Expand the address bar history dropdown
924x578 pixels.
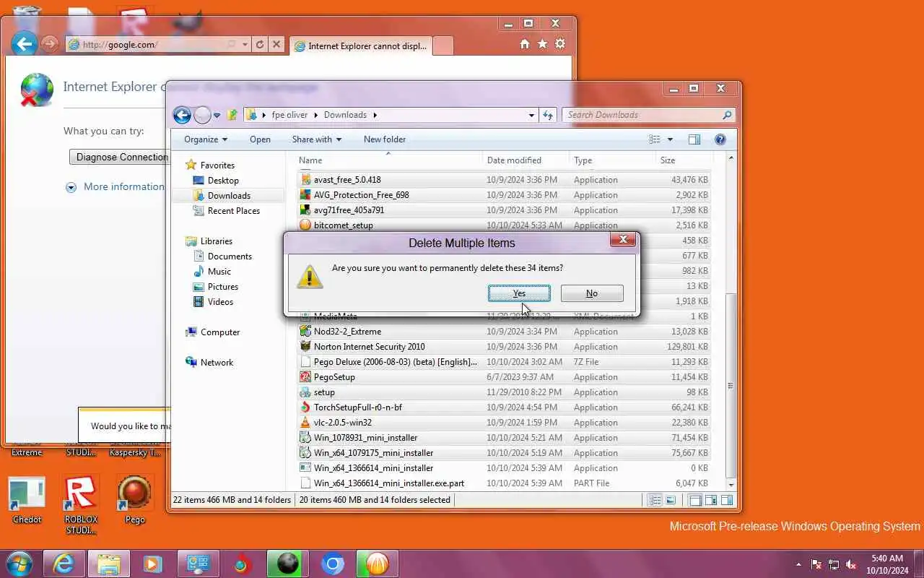pyautogui.click(x=531, y=115)
